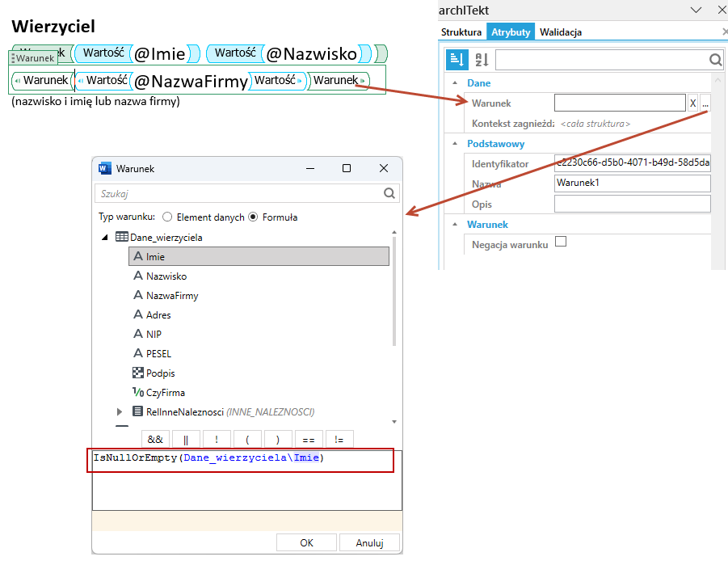
Task: Toggle Negacja warunku checkbox
Action: [561, 241]
